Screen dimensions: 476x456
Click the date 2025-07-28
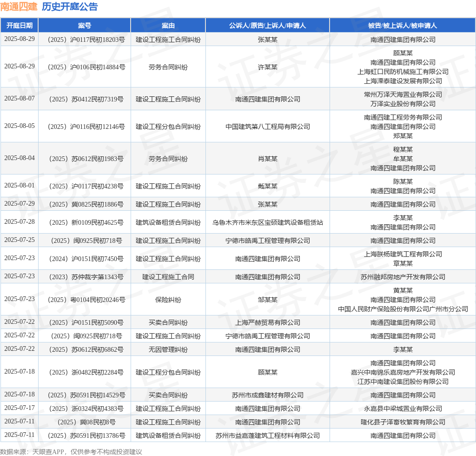point(20,222)
